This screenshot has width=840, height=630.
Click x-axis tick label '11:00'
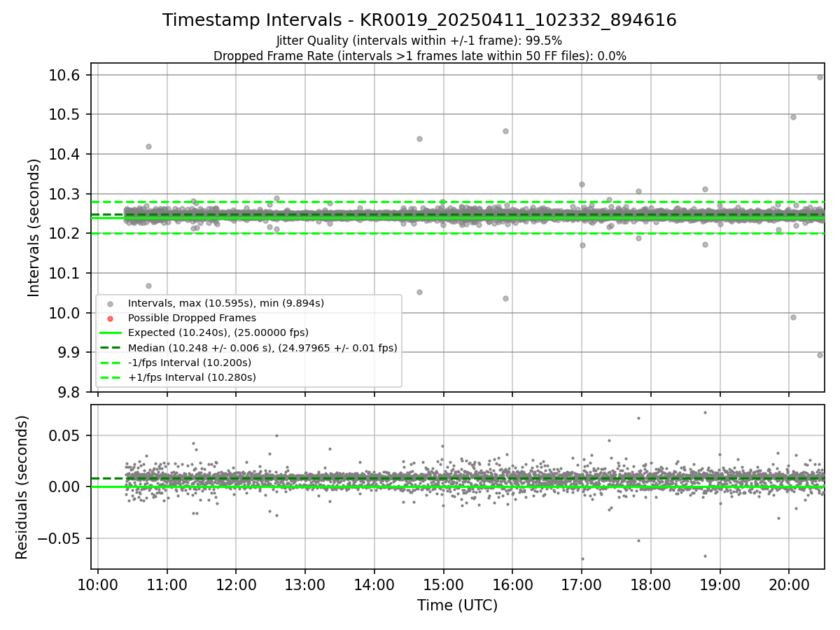click(167, 583)
